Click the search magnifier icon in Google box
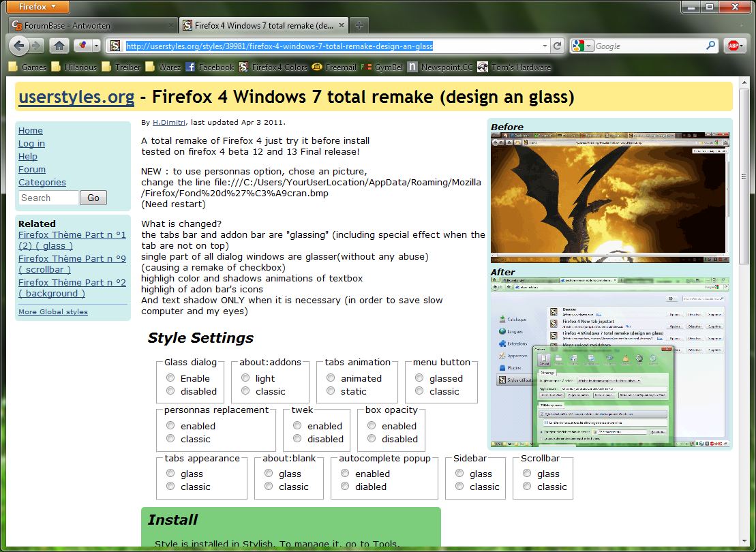Screen dimensions: 756x552 (x=711, y=46)
